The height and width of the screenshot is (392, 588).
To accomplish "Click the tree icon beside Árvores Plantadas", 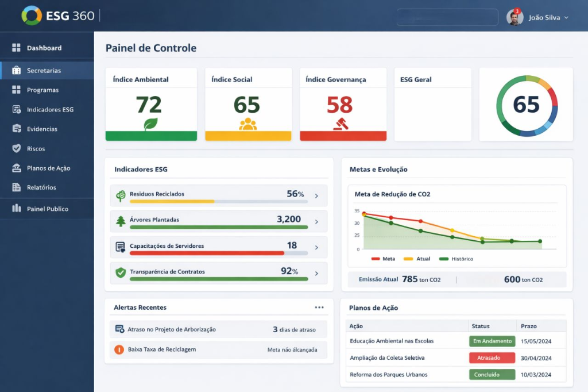I will (x=121, y=221).
